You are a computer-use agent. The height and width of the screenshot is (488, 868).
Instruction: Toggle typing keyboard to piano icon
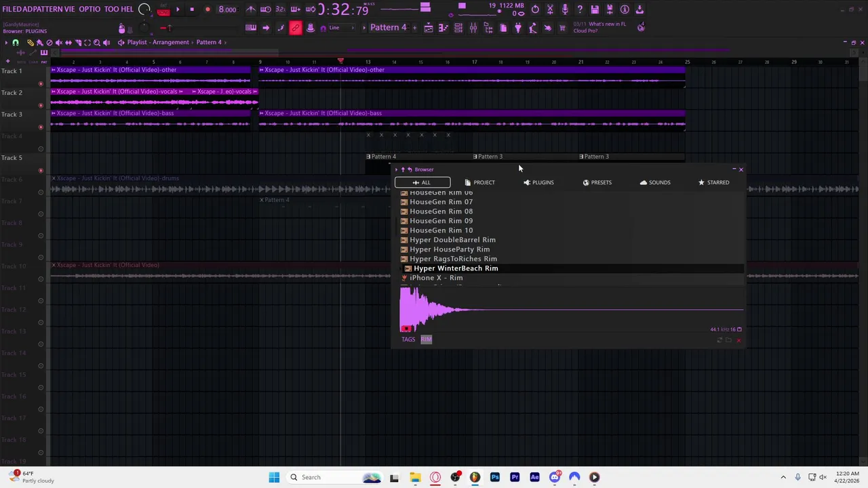tap(251, 28)
